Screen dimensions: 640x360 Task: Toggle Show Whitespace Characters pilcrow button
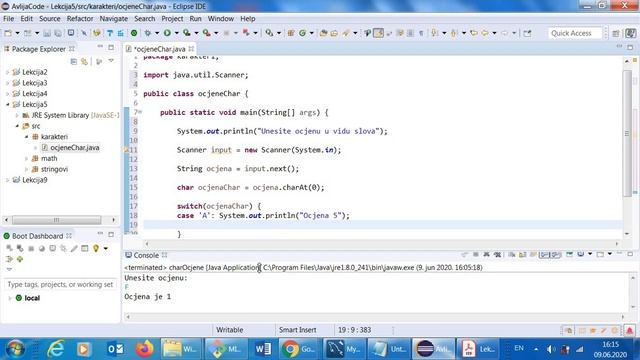point(421,33)
